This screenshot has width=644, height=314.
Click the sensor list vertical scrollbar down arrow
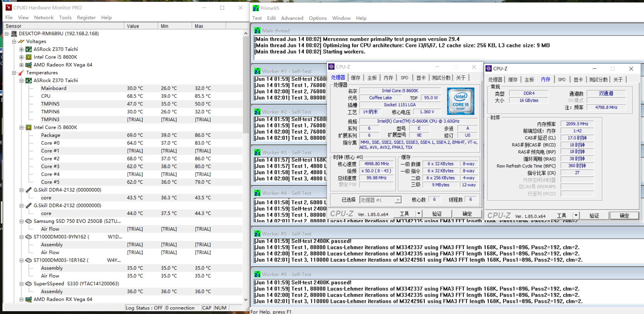[x=246, y=299]
